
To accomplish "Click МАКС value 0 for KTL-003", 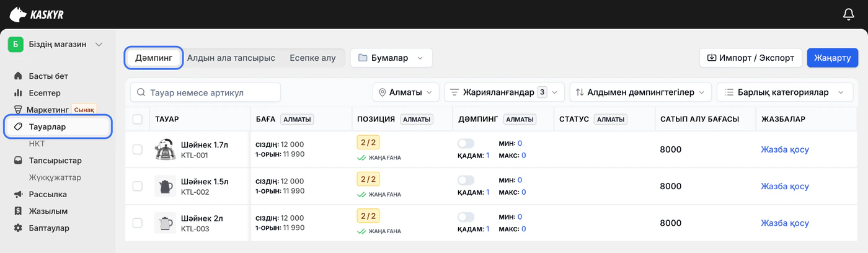I will [x=523, y=229].
